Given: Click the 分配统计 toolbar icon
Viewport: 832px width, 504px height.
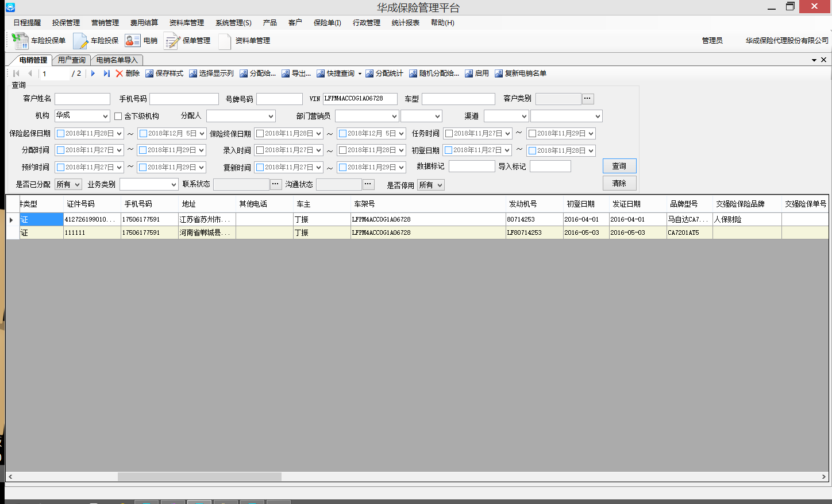Looking at the screenshot, I should 369,73.
